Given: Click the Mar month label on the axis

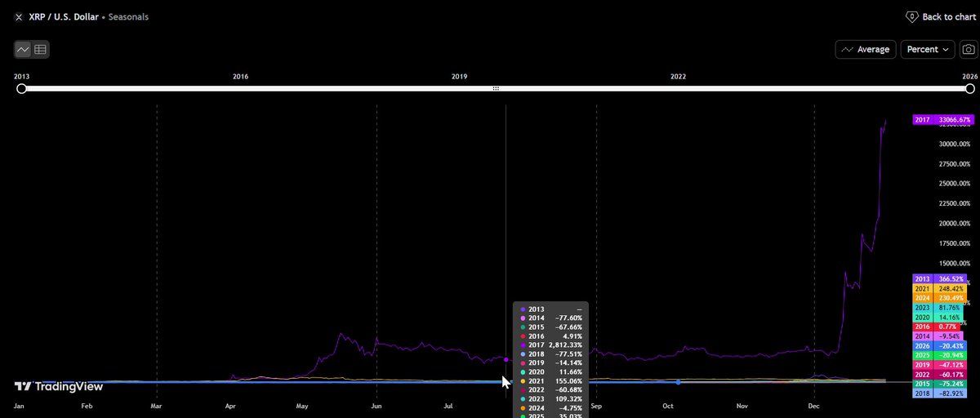Looking at the screenshot, I should tap(154, 405).
